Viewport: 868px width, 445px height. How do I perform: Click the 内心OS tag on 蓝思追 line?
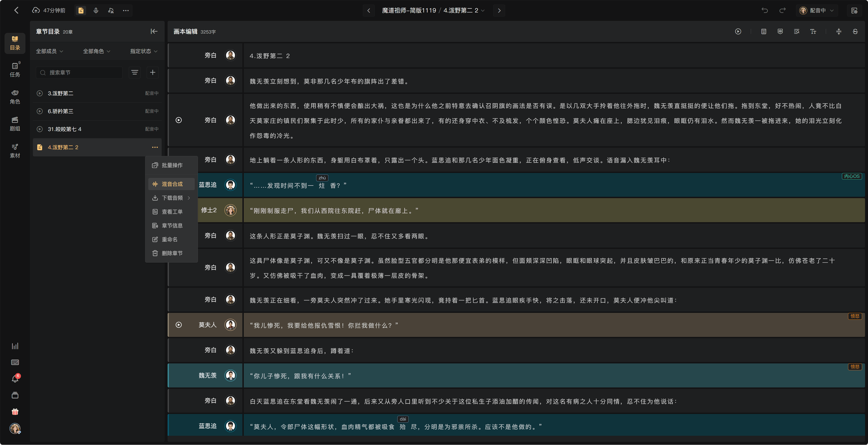pyautogui.click(x=851, y=176)
